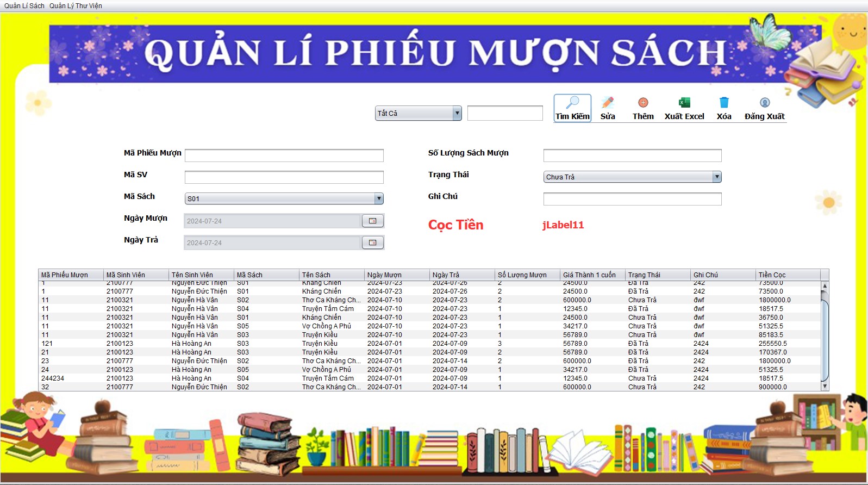Click the Xuất Excel export button
Screen dimensions: 868x485
pyautogui.click(x=684, y=108)
